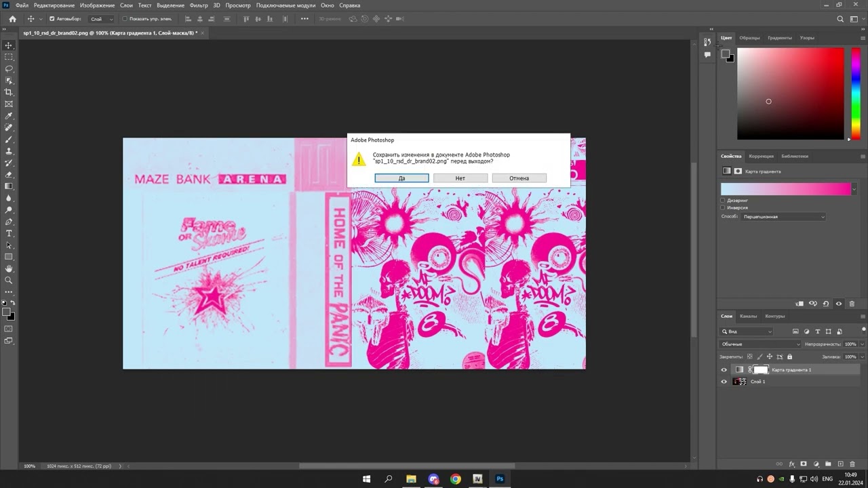Expand the Непрозрачность opacity dropdown arrow
Viewport: 868px width, 488px height.
pos(861,344)
